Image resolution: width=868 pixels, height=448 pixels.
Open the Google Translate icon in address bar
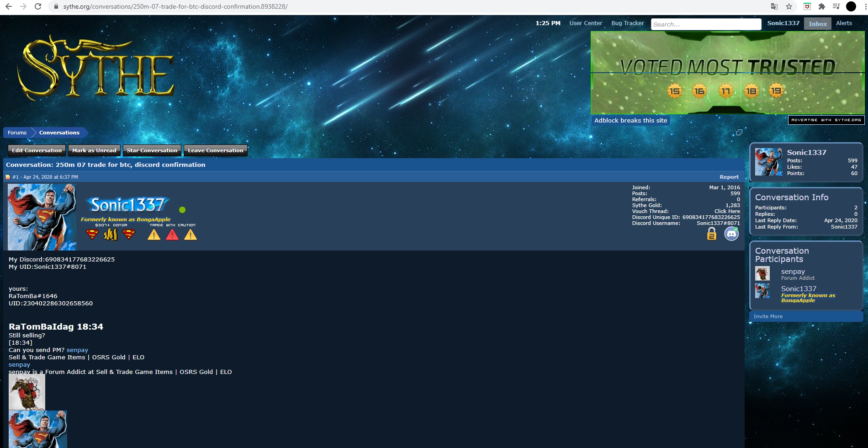point(774,6)
